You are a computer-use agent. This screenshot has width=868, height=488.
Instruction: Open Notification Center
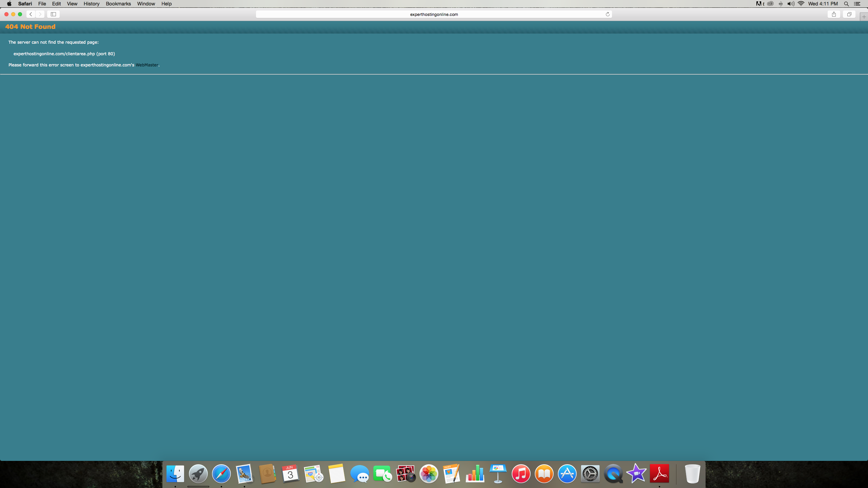pos(857,4)
